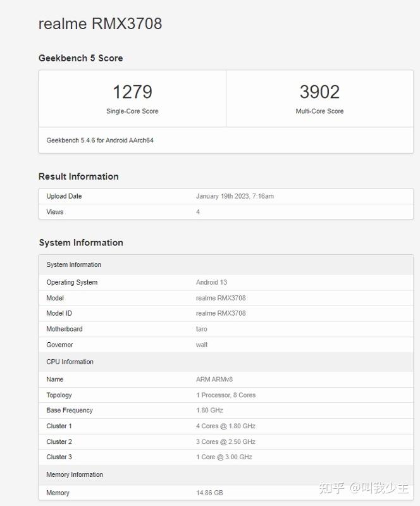Select the 1279 single-core score
This screenshot has height=506, width=420.
click(132, 92)
